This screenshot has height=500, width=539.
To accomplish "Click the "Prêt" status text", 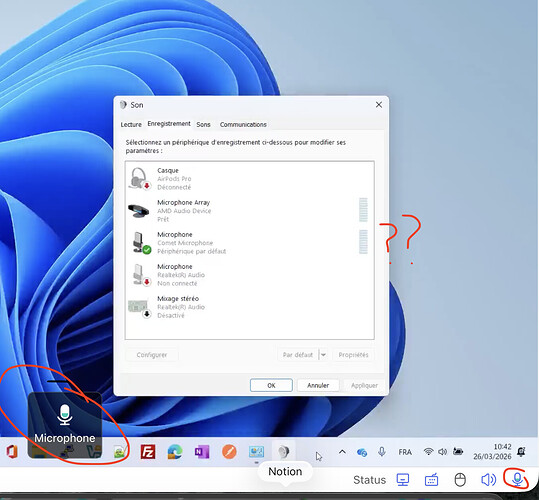I will click(x=163, y=219).
